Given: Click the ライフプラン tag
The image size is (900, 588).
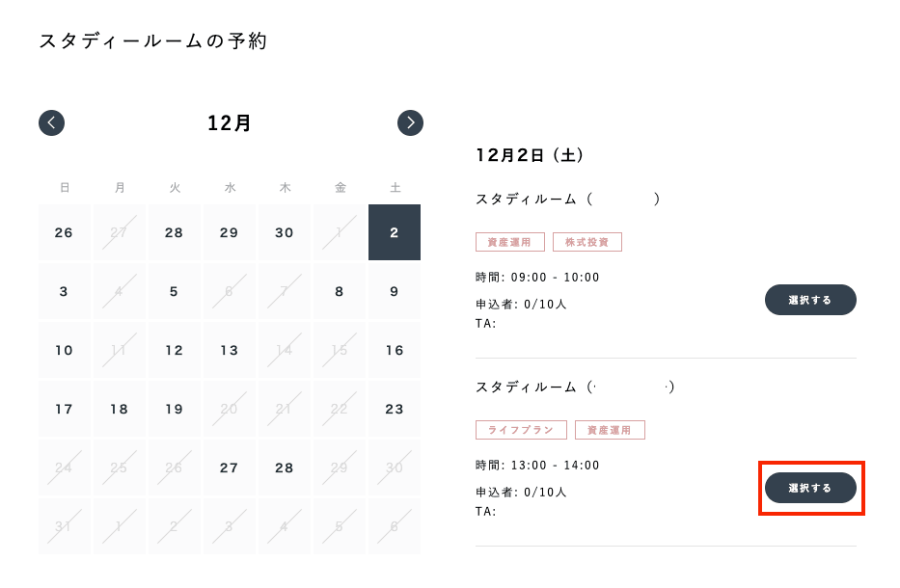Looking at the screenshot, I should [x=521, y=430].
